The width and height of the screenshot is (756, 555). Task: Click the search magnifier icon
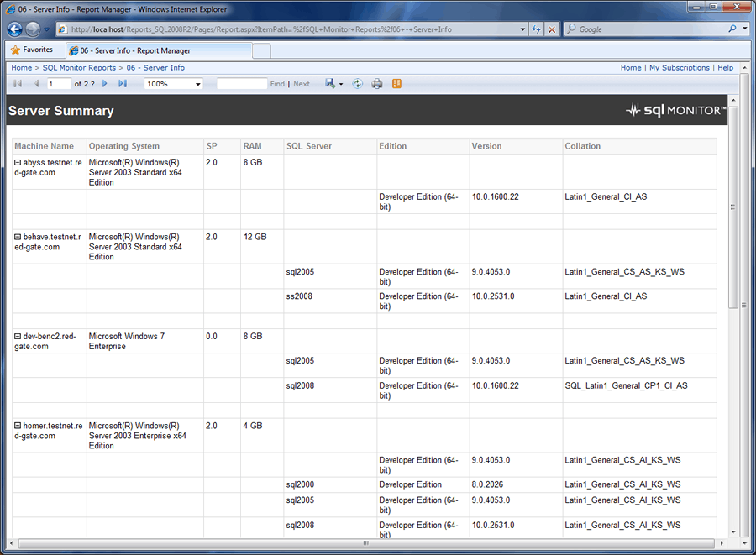(732, 29)
